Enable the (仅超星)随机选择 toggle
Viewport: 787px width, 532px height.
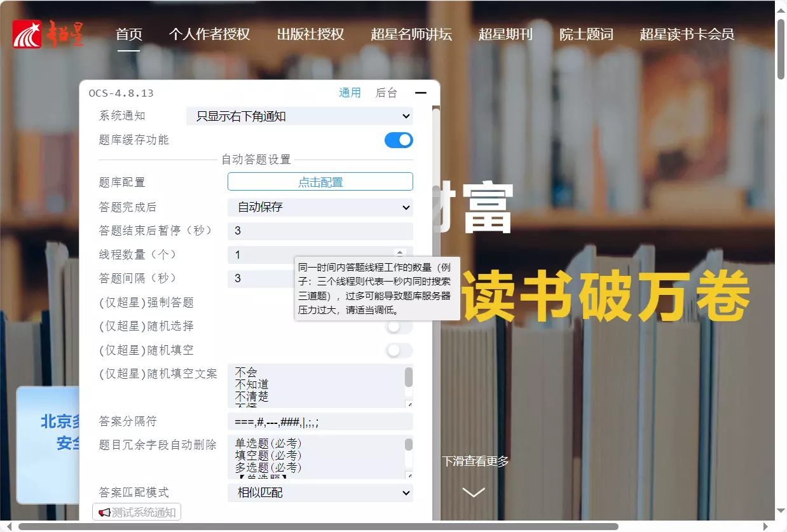point(399,327)
